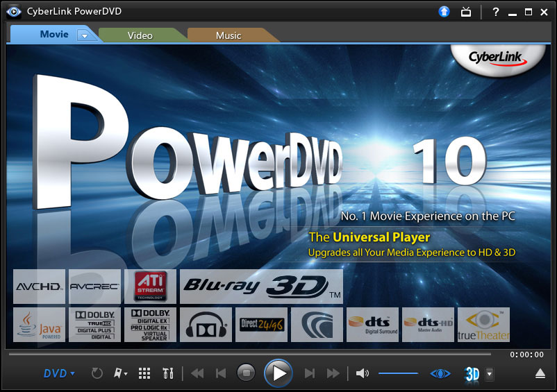Expand the Movie tab dropdown arrow
Screen dimensions: 557x392
[x=85, y=35]
